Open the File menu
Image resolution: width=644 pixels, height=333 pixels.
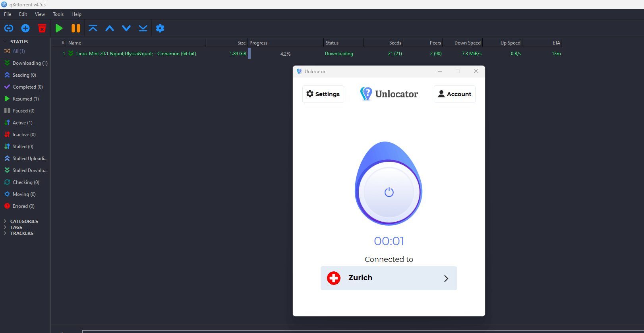pyautogui.click(x=8, y=14)
